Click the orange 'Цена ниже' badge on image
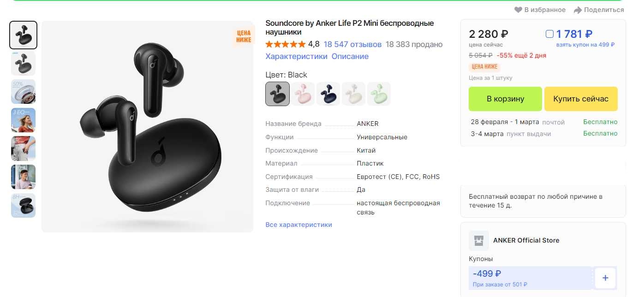The height and width of the screenshot is (297, 644). coord(244,36)
